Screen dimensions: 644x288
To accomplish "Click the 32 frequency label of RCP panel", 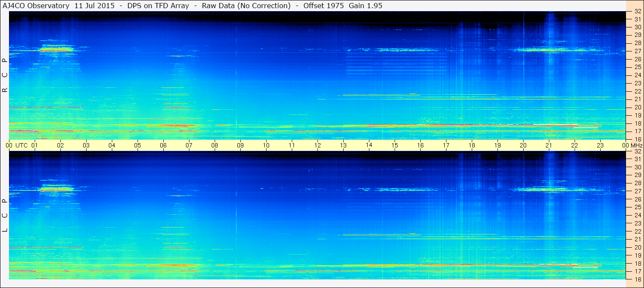I will (637, 12).
